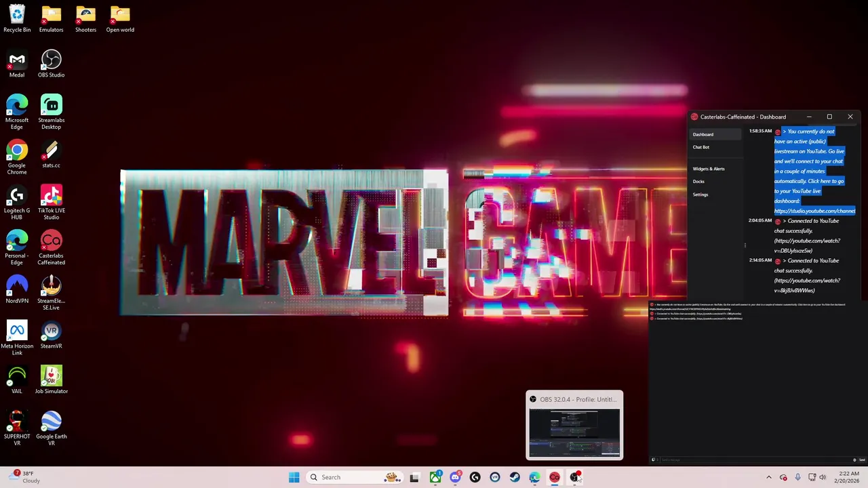Screen dimensions: 868x488
Task: Open Settings in the Casterlabs sidebar
Action: click(x=701, y=195)
